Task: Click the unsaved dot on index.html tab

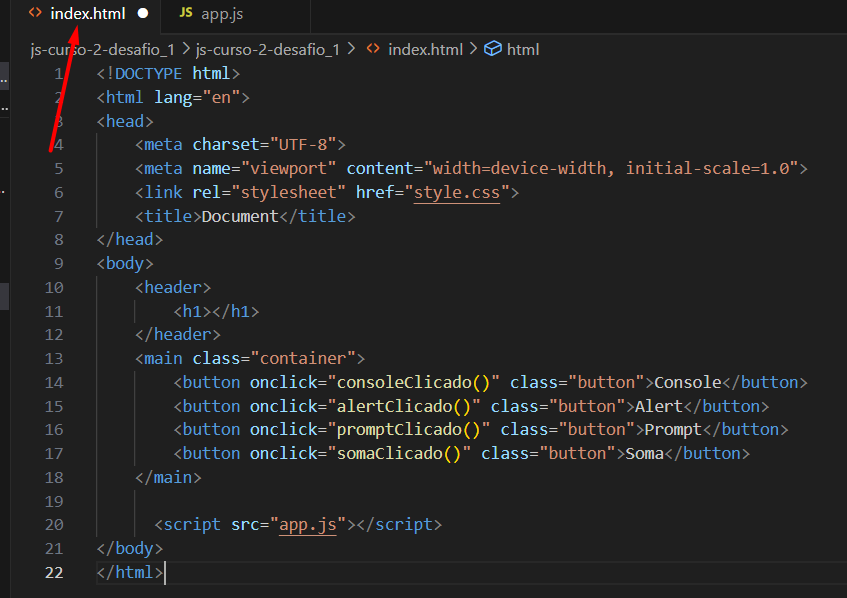Action: [x=143, y=14]
